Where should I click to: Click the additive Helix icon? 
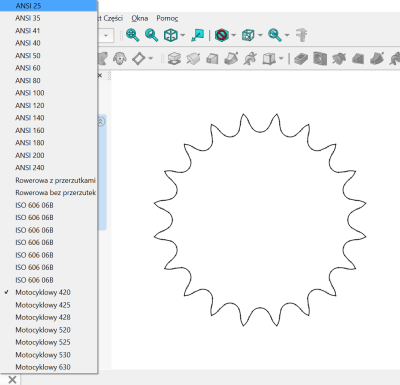tap(250, 59)
